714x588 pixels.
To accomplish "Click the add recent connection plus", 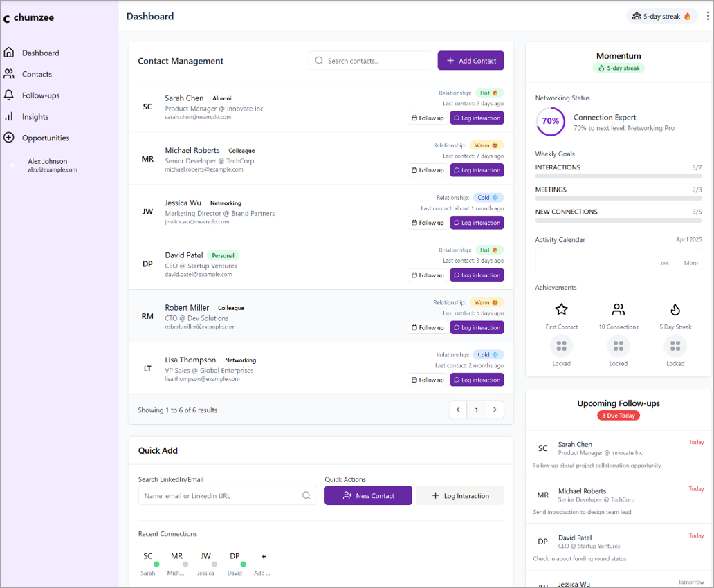I will 263,557.
